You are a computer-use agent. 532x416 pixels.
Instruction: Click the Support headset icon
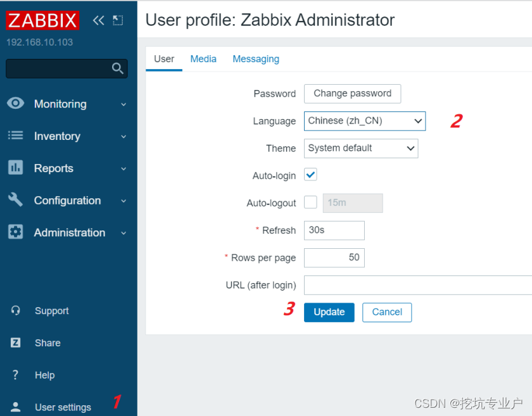(15, 310)
